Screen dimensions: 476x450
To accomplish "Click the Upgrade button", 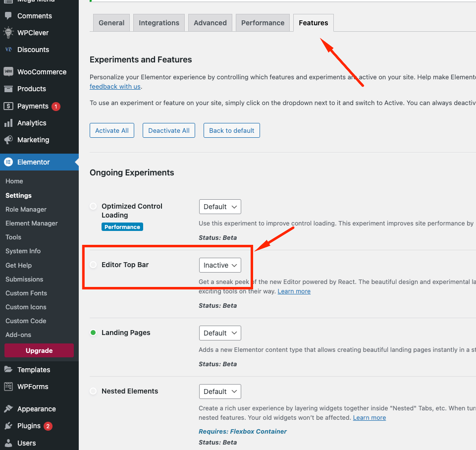I will coord(39,350).
